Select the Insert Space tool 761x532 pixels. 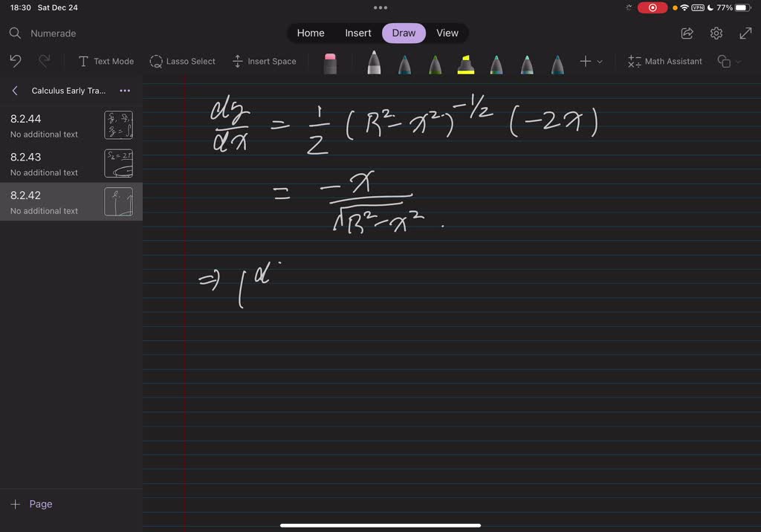click(264, 62)
